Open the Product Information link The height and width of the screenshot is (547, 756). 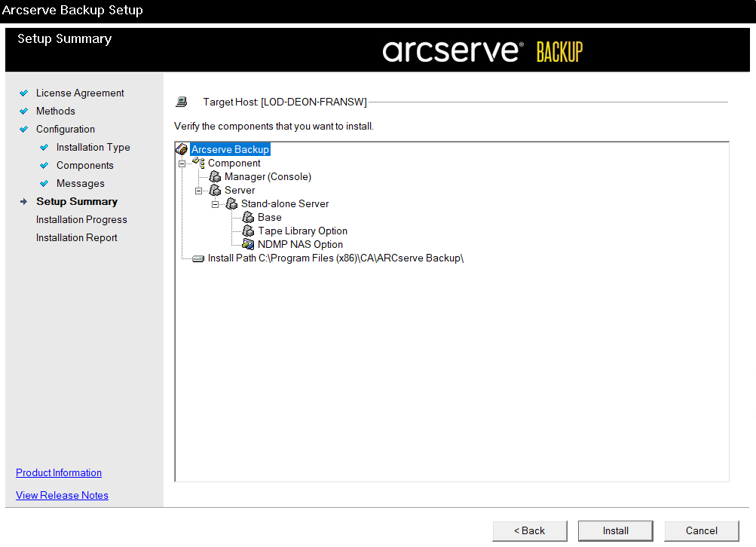[58, 472]
